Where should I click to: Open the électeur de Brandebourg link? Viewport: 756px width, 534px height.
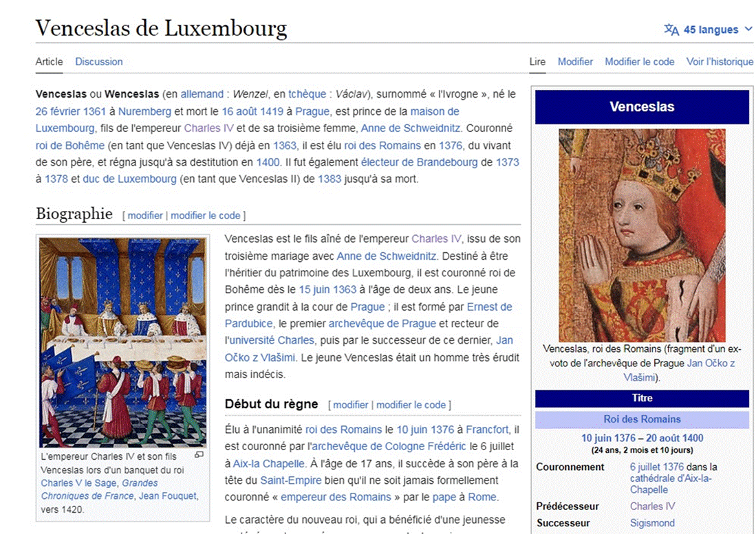point(420,162)
